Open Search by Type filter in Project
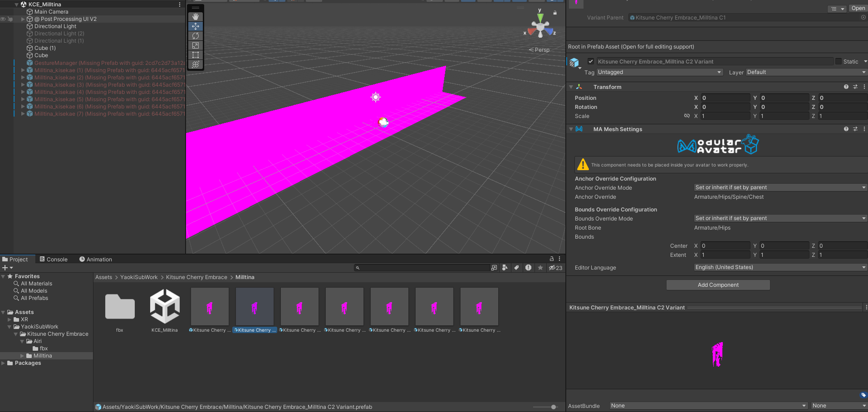The width and height of the screenshot is (868, 412). click(x=505, y=268)
